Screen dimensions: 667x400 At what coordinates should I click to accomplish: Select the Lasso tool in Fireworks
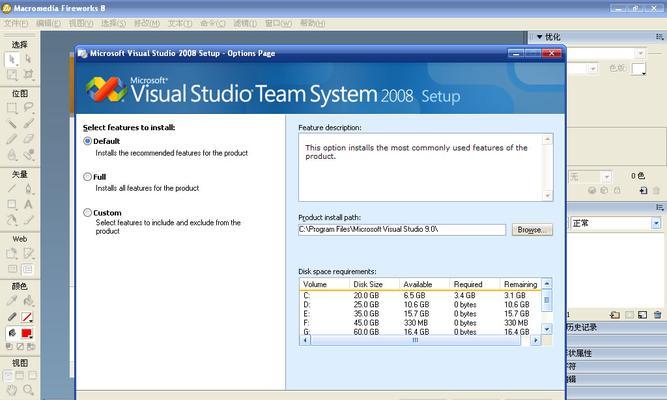(x=28, y=107)
